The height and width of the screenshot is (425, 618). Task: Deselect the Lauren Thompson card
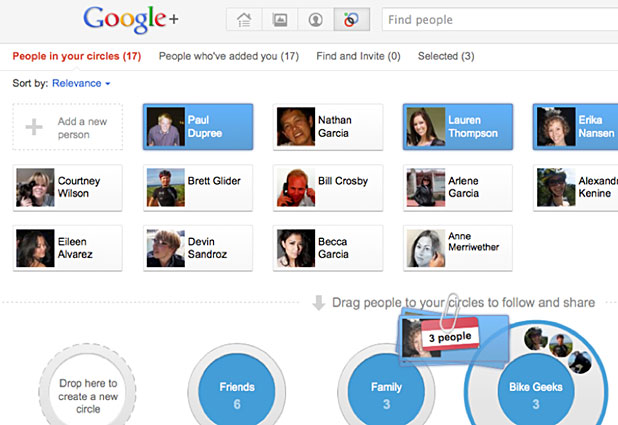(x=458, y=127)
